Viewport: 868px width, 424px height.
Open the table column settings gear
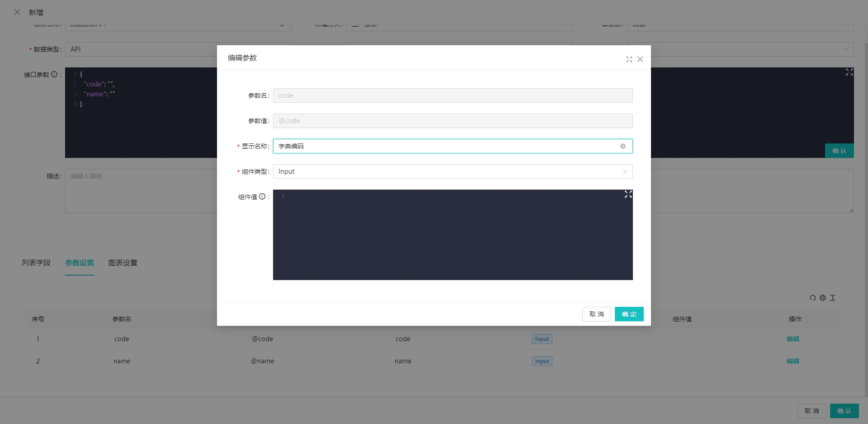(823, 298)
